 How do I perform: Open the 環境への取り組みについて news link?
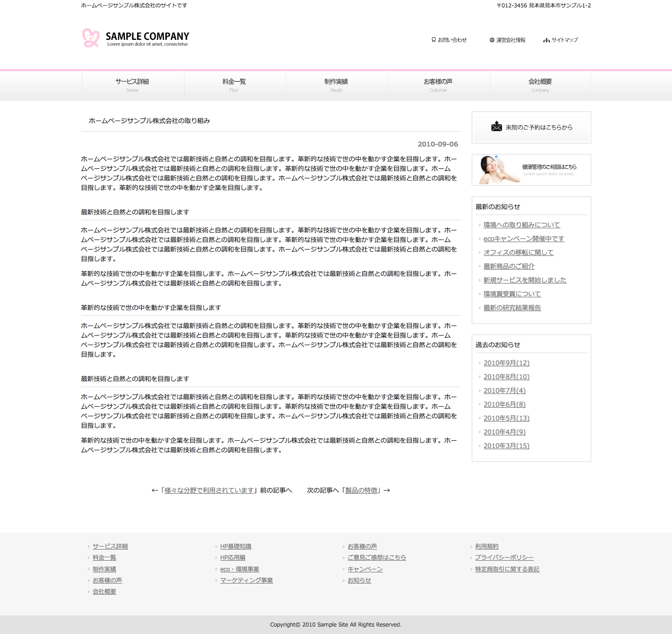click(x=521, y=225)
